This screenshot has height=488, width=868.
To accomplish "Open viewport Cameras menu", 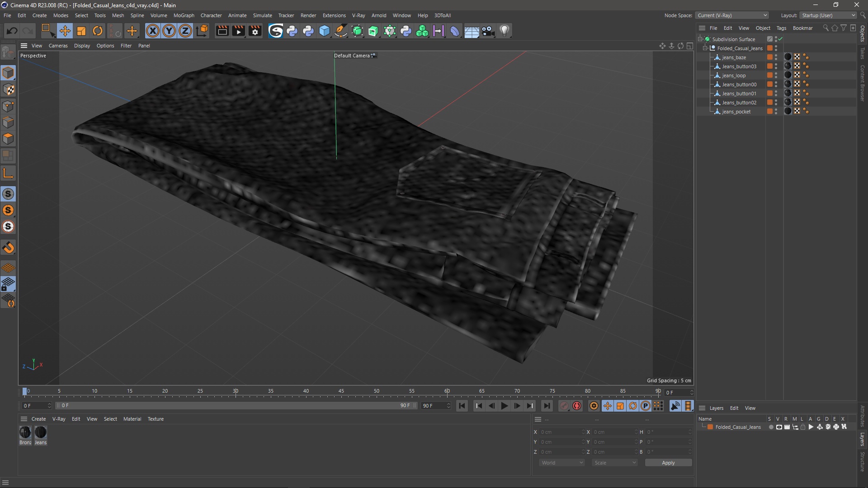I will pos(58,46).
